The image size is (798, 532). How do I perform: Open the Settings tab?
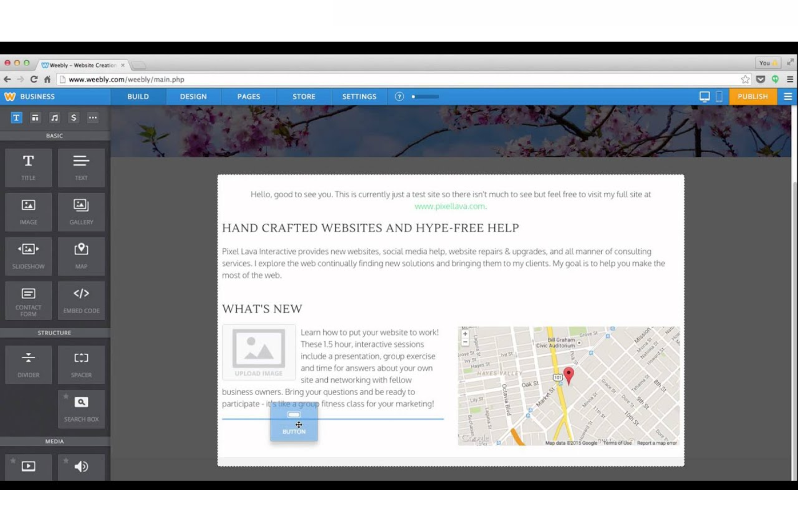pyautogui.click(x=359, y=96)
